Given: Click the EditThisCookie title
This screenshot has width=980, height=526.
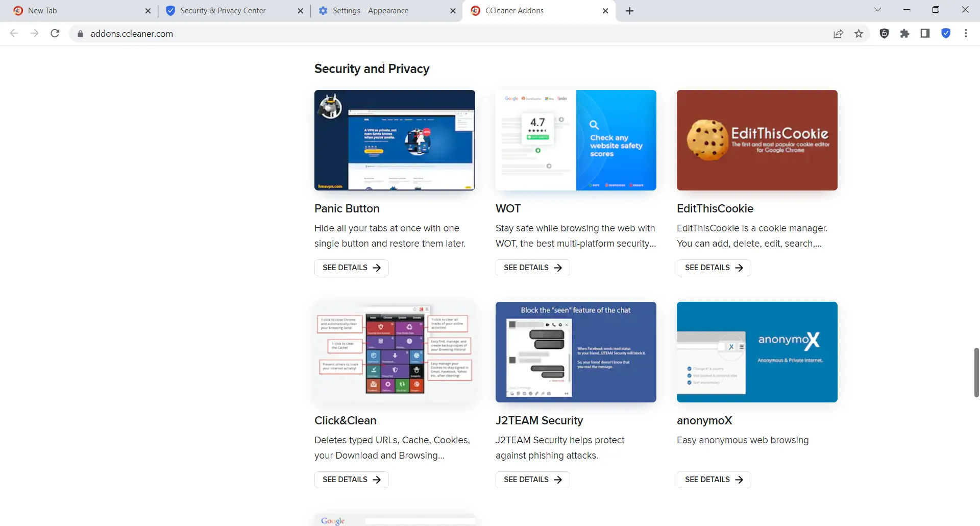Looking at the screenshot, I should [x=715, y=208].
